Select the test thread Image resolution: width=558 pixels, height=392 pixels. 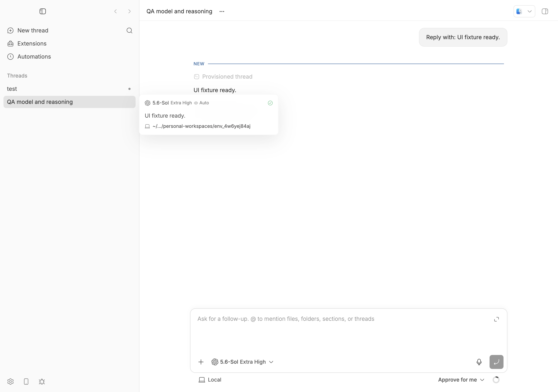(70, 89)
